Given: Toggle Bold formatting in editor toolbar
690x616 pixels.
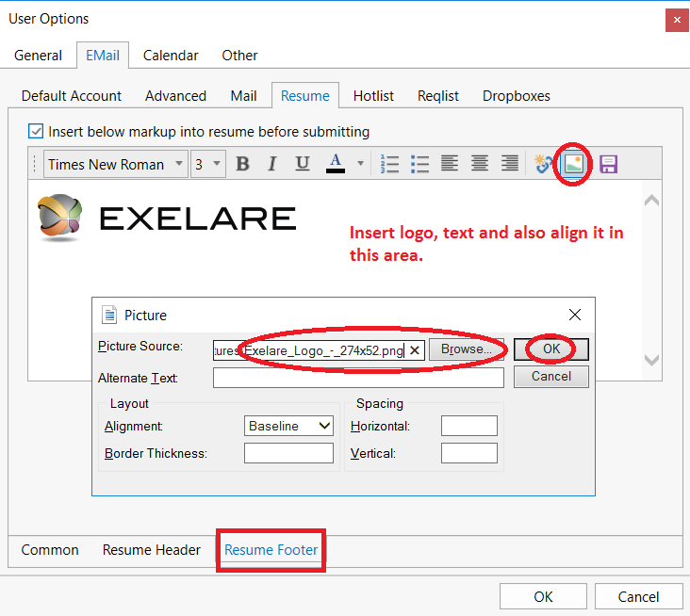Looking at the screenshot, I should point(242,164).
